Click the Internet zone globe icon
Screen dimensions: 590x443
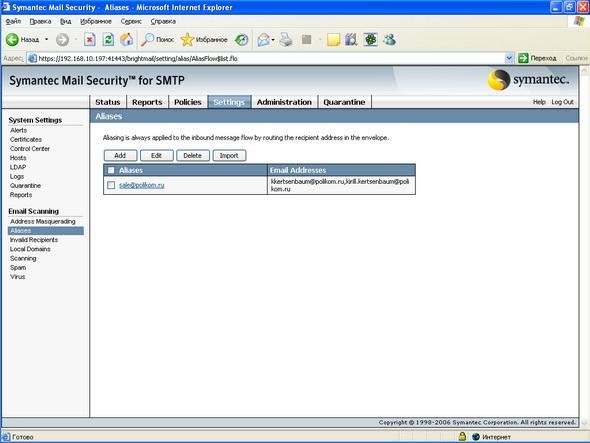tap(476, 437)
